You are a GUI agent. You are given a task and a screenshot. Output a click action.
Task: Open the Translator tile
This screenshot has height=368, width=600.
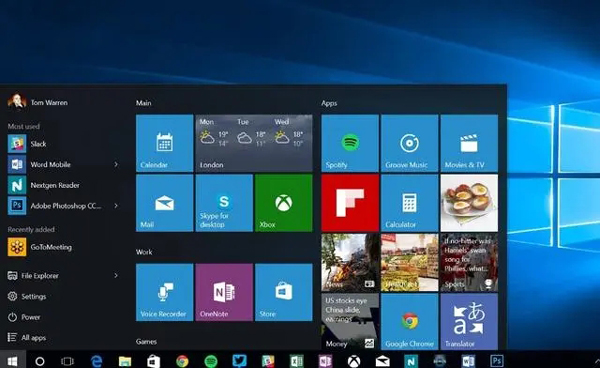pos(469,321)
